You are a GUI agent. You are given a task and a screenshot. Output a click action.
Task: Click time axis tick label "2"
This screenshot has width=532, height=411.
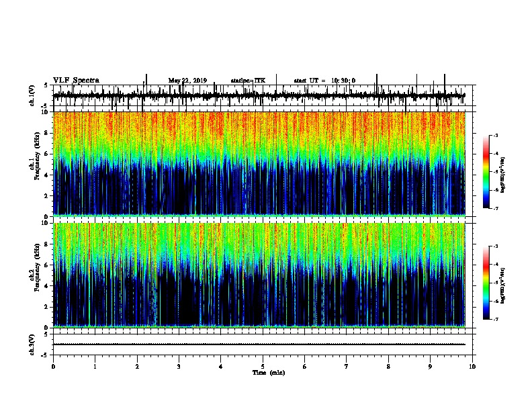(x=137, y=367)
